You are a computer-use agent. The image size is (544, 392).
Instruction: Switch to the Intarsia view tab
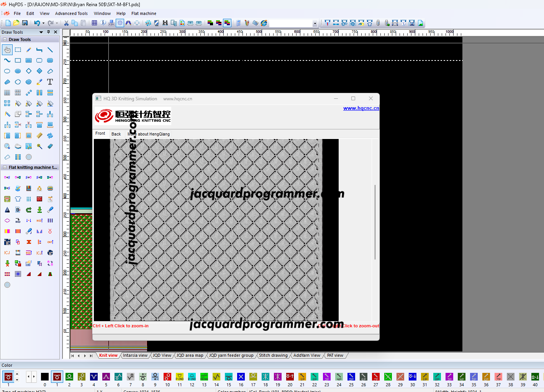[135, 356]
